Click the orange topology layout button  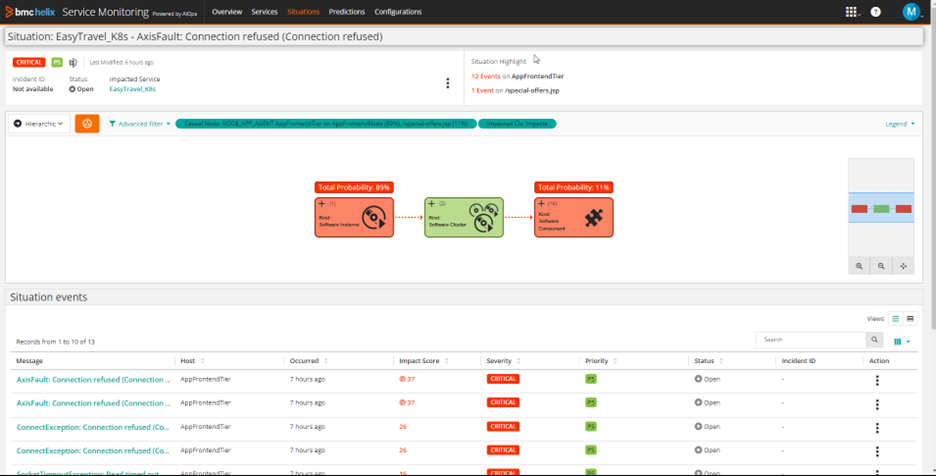87,124
